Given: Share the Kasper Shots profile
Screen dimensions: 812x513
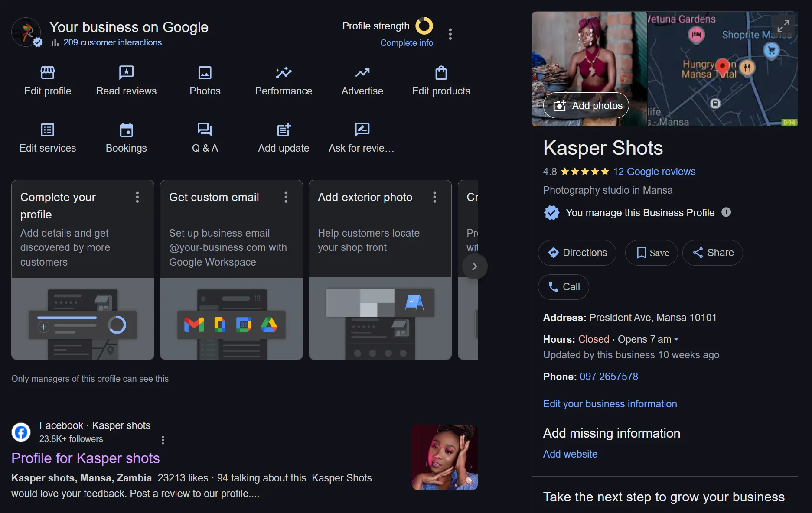Looking at the screenshot, I should pyautogui.click(x=713, y=253).
